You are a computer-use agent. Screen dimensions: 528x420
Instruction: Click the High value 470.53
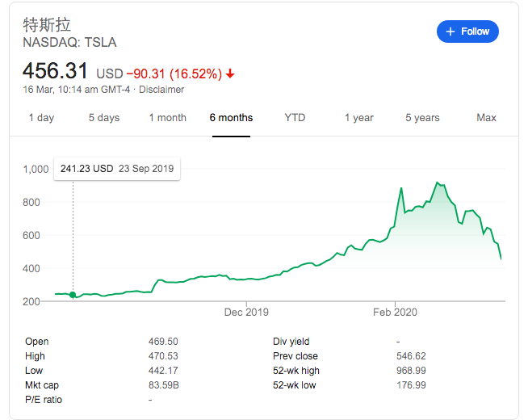pos(163,356)
